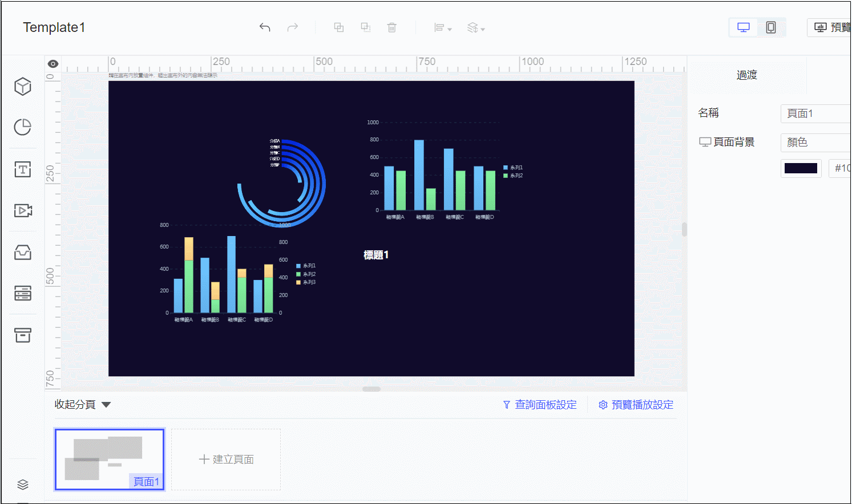Open the inbox tray component panel
The width and height of the screenshot is (852, 504).
pyautogui.click(x=23, y=252)
